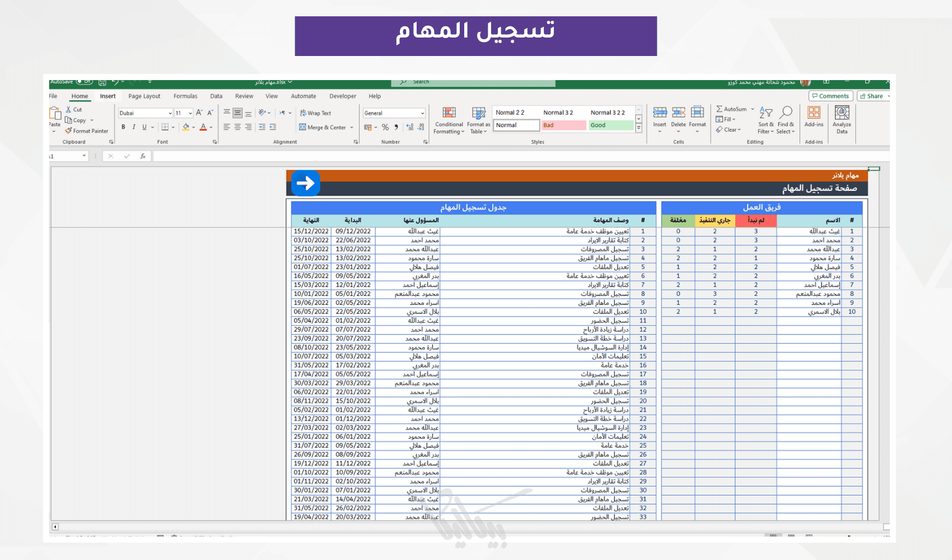Viewport: 952px width, 560px height.
Task: Click the Percent Style icon
Action: tap(385, 127)
